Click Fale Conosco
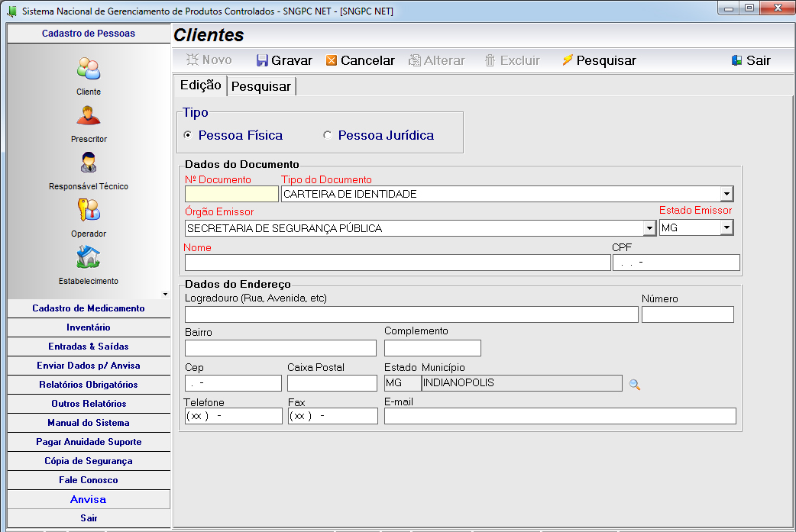Viewport: 796px width, 532px height. pyautogui.click(x=89, y=480)
